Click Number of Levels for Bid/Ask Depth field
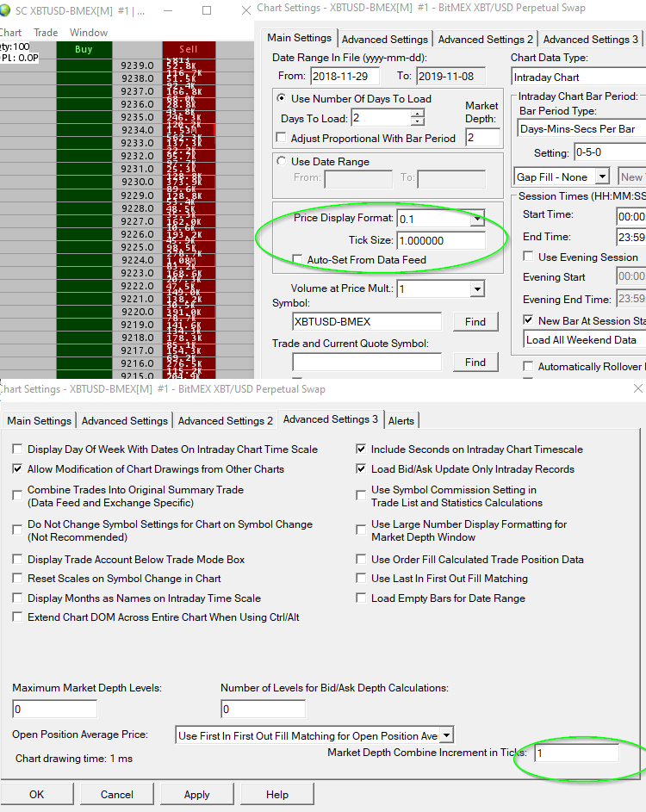The width and height of the screenshot is (646, 812). pyautogui.click(x=264, y=709)
